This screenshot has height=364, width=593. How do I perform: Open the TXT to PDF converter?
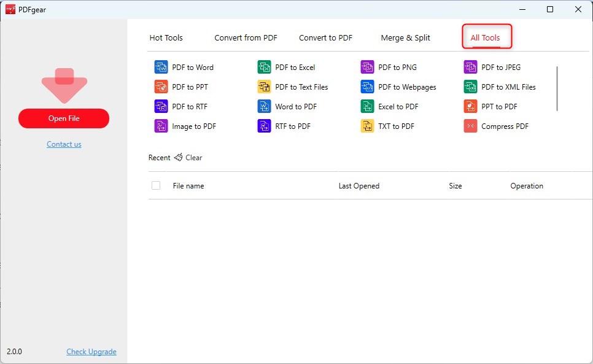point(393,126)
